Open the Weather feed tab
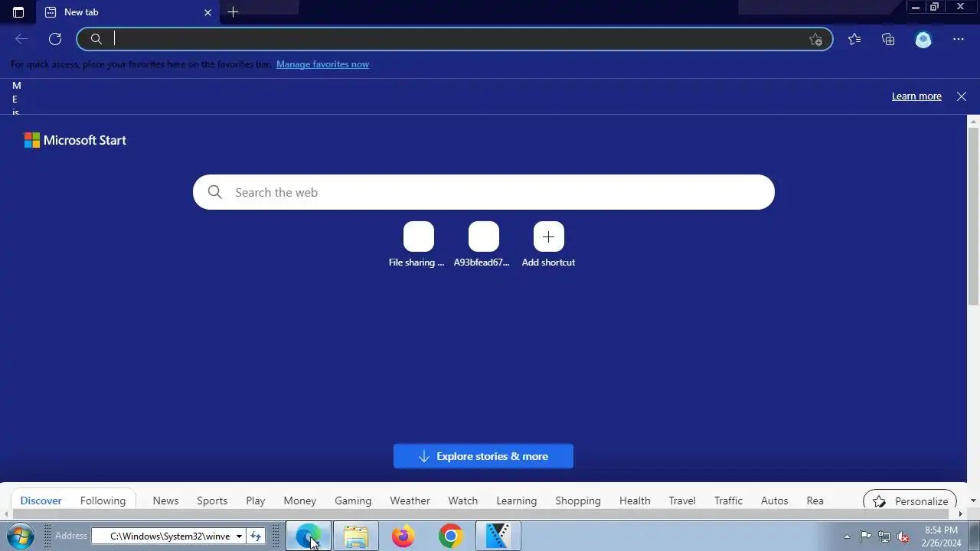The image size is (980, 551). coord(410,500)
